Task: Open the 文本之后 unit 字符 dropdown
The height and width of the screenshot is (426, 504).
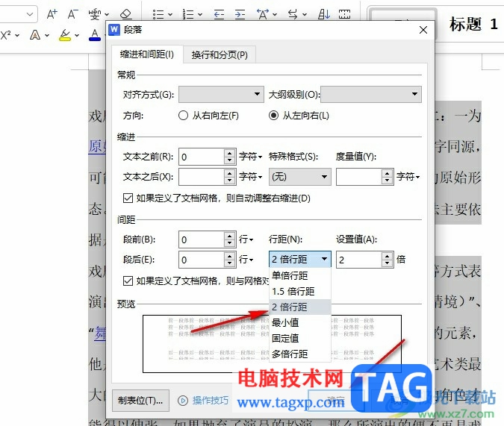Action: pos(250,177)
